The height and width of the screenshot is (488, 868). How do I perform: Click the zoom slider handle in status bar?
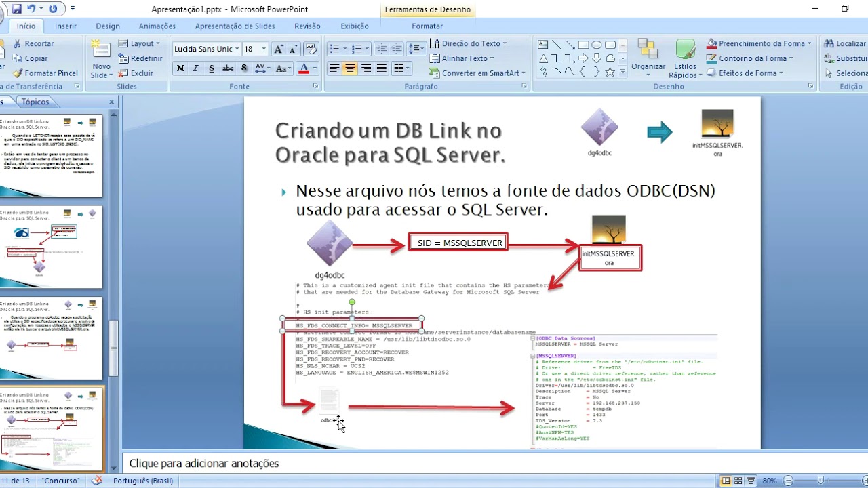point(821,481)
